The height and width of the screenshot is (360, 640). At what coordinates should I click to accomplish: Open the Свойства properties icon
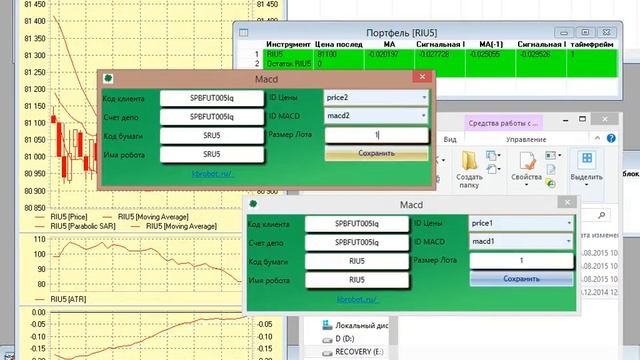[527, 161]
